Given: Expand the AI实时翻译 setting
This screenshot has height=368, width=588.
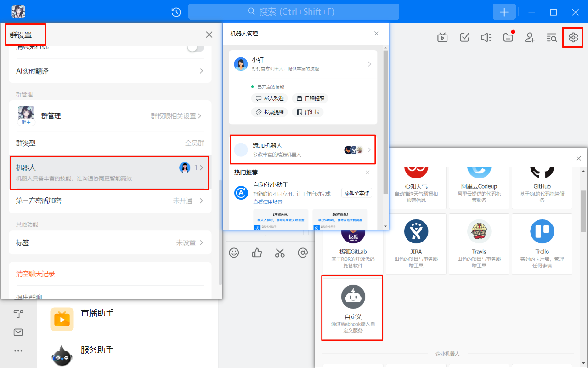Looking at the screenshot, I should (x=110, y=71).
